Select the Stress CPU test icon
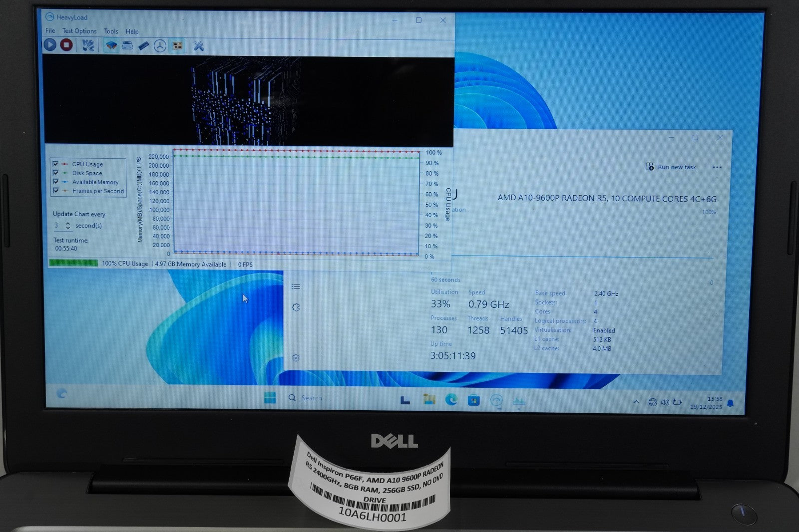 111,46
